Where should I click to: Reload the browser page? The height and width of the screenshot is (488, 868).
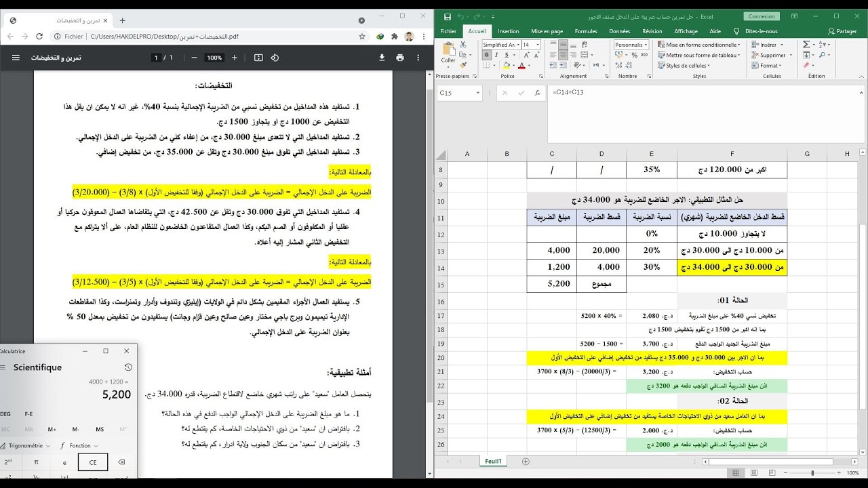click(x=39, y=37)
